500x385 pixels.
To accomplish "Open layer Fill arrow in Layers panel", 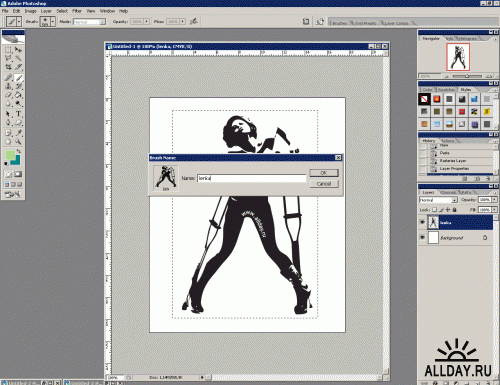I will coord(494,209).
